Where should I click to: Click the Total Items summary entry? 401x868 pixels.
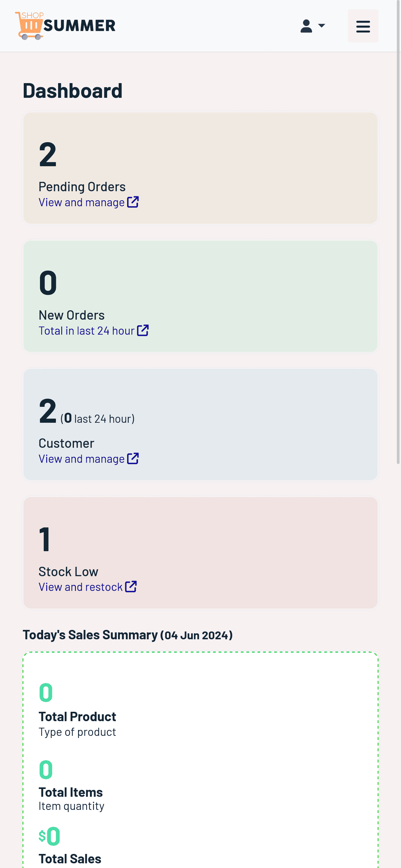pos(72,786)
